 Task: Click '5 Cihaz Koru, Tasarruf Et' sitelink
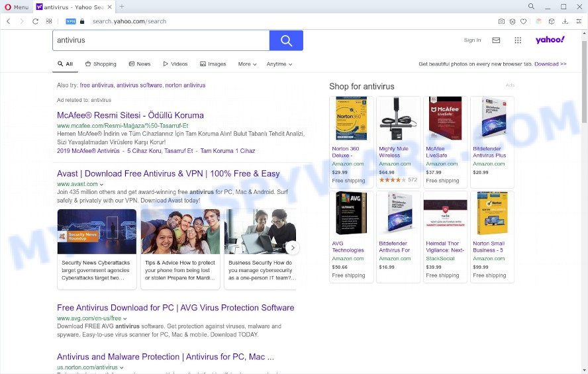pos(160,151)
